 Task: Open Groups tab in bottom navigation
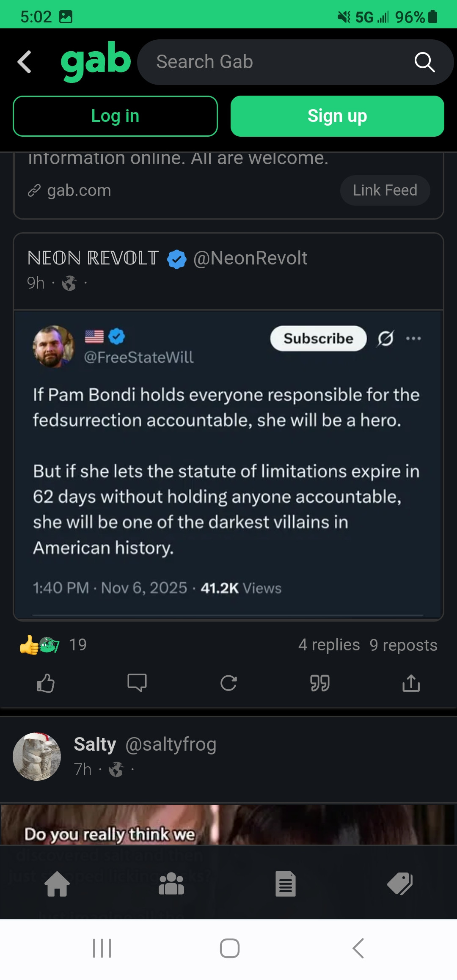pos(171,884)
